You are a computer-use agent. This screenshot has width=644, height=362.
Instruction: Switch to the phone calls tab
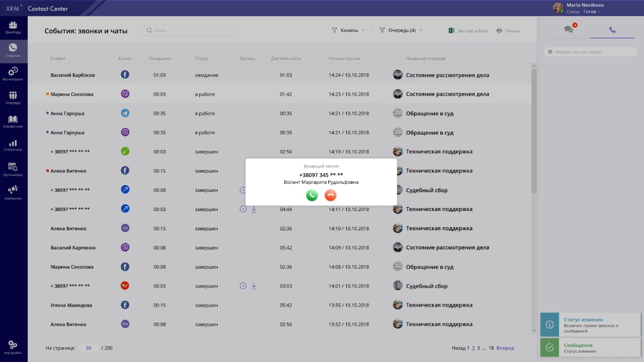612,30
